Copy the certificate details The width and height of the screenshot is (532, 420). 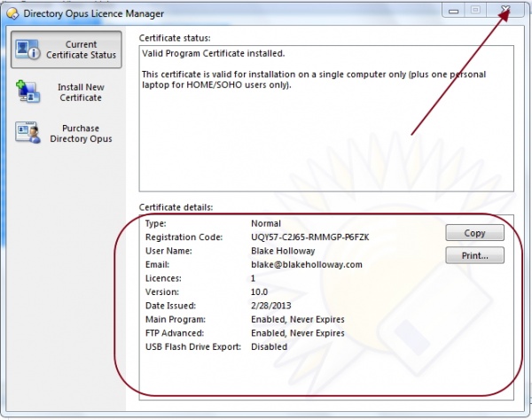[474, 233]
